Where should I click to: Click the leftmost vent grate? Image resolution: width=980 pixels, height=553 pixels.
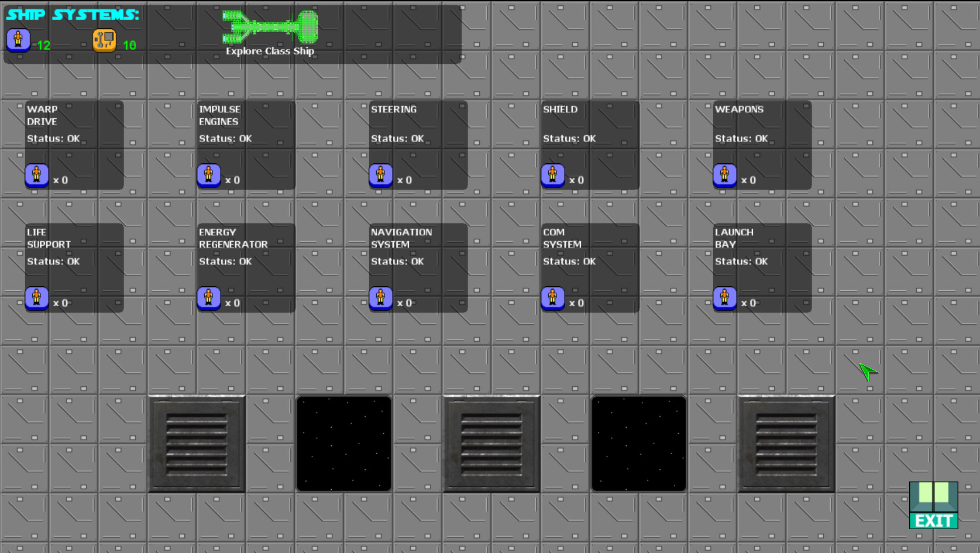point(197,443)
